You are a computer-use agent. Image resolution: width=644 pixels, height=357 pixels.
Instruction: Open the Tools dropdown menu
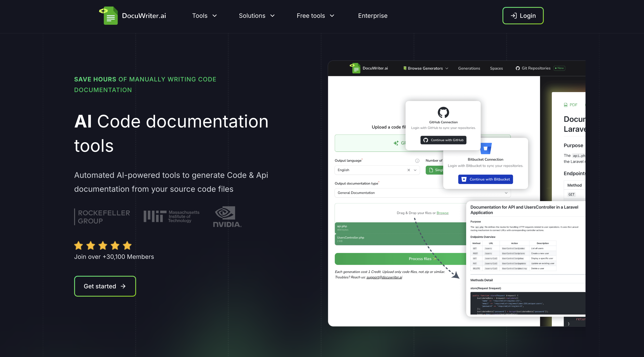click(x=204, y=16)
